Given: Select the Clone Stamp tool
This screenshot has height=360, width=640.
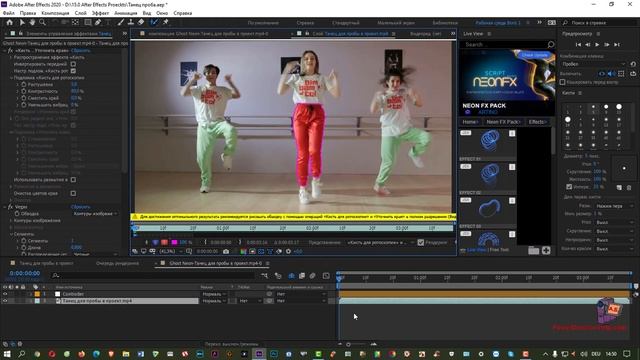Looking at the screenshot, I should coord(131,22).
